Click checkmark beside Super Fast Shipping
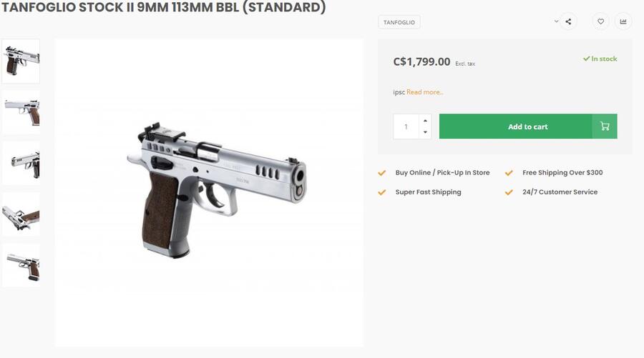This screenshot has width=644, height=358. point(382,192)
